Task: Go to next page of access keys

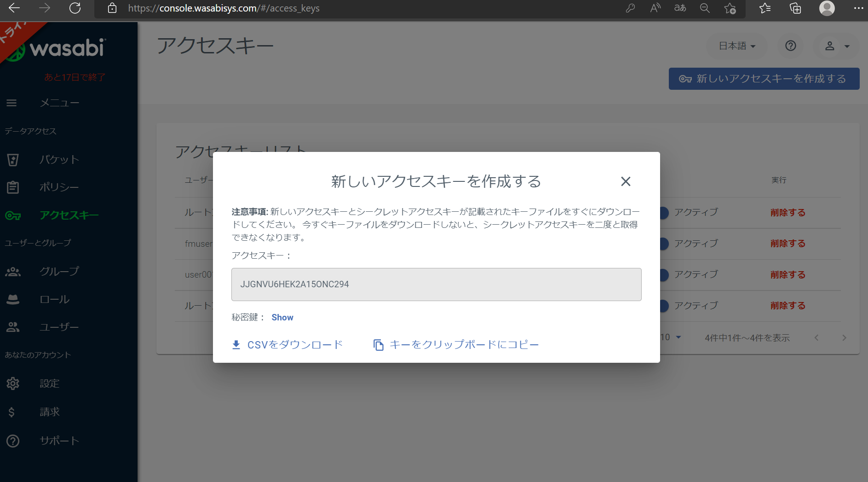Action: [844, 337]
